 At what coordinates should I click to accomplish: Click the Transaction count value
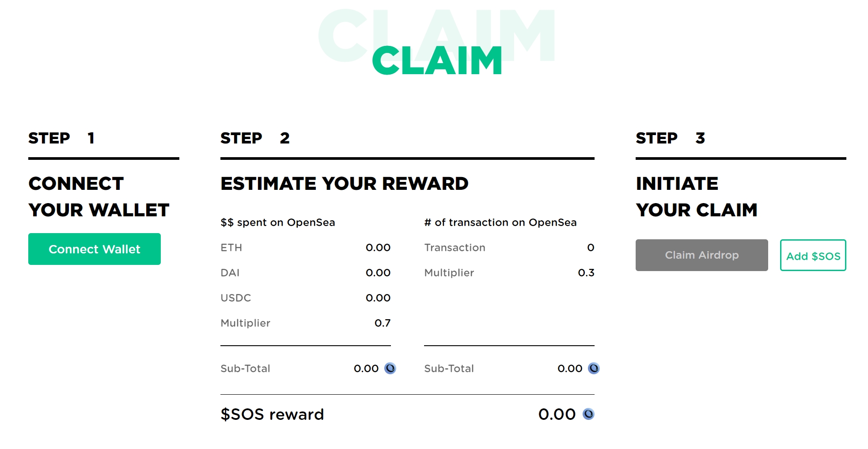point(591,248)
